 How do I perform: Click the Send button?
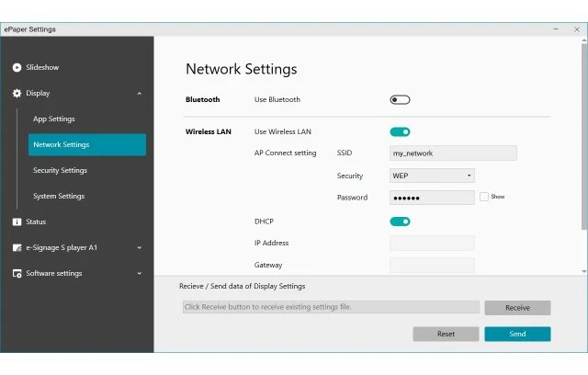pyautogui.click(x=517, y=334)
